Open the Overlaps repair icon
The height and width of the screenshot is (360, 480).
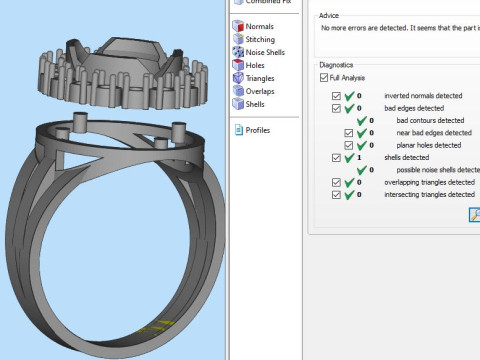(238, 91)
